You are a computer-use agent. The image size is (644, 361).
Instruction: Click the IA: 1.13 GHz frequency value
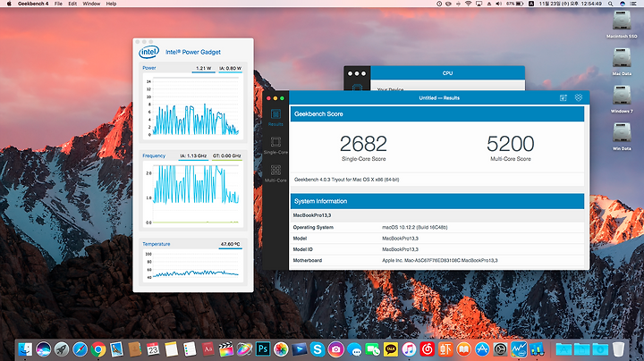coord(193,155)
